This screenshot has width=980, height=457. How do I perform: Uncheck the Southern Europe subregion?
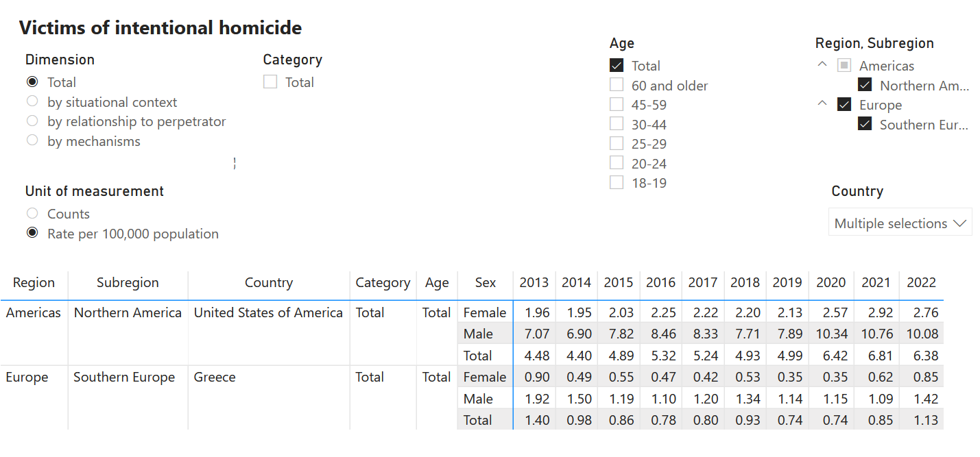tap(865, 125)
